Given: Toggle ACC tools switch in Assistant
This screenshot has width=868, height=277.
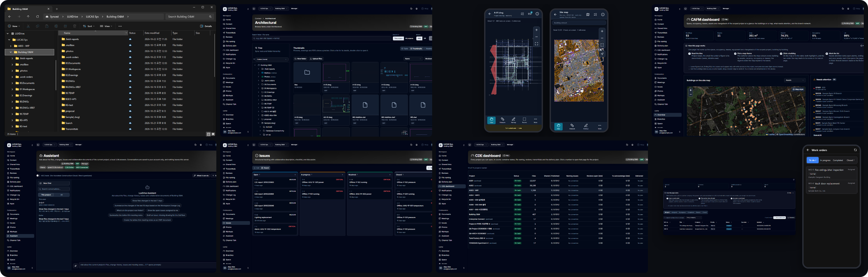Looking at the screenshot, I should click(38, 176).
